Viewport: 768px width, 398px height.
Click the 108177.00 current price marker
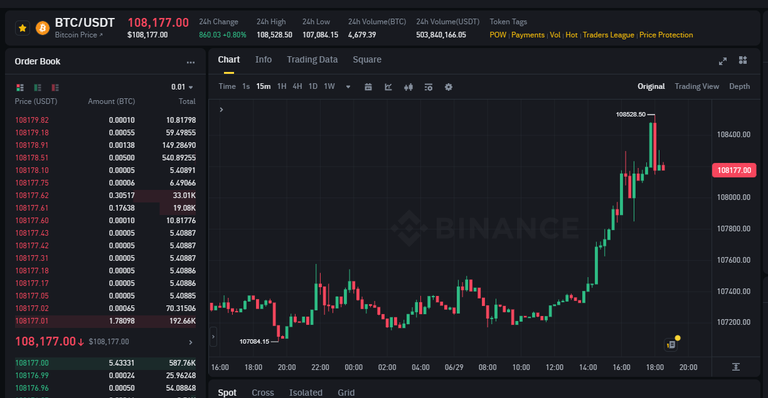pos(734,170)
